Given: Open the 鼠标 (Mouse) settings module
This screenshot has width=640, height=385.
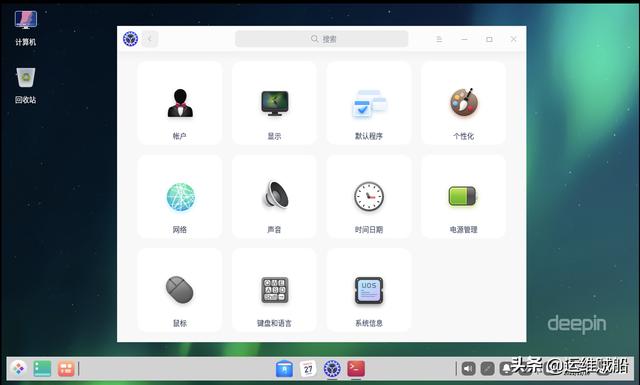Looking at the screenshot, I should [x=180, y=290].
